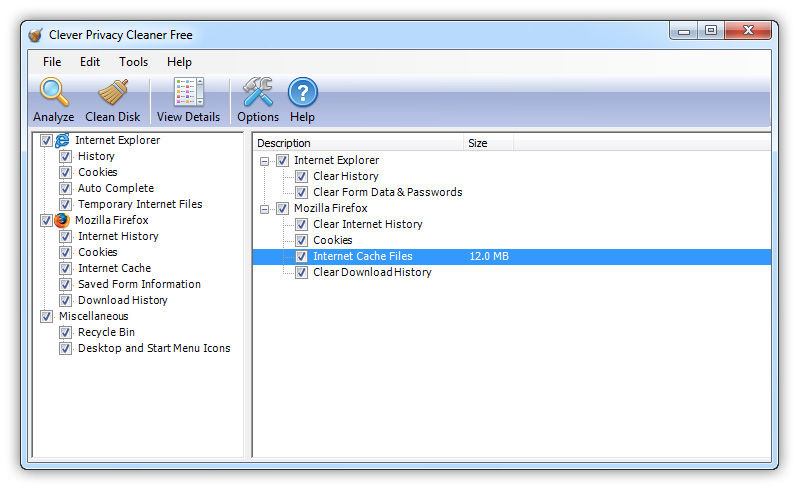Image resolution: width=799 pixels, height=490 pixels.
Task: Toggle the Saved Form Information checkbox
Action: coord(65,284)
